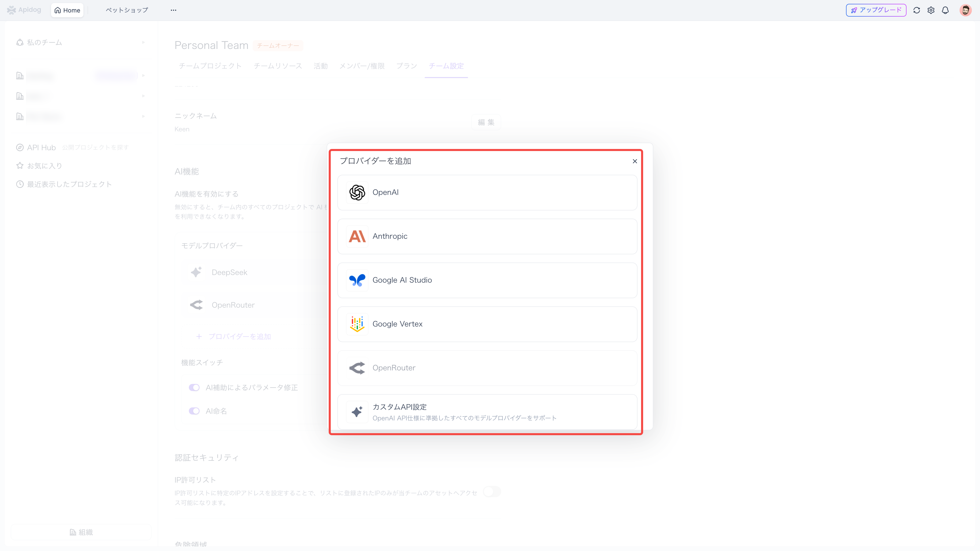Switch to the メンバー/権限 tab

[361, 66]
